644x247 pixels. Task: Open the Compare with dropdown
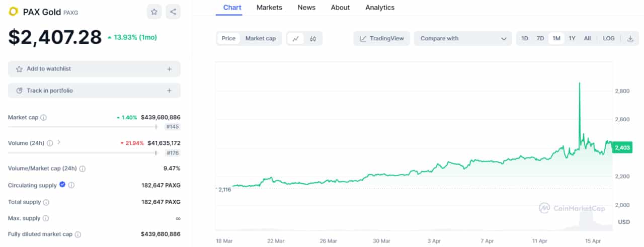(x=463, y=39)
